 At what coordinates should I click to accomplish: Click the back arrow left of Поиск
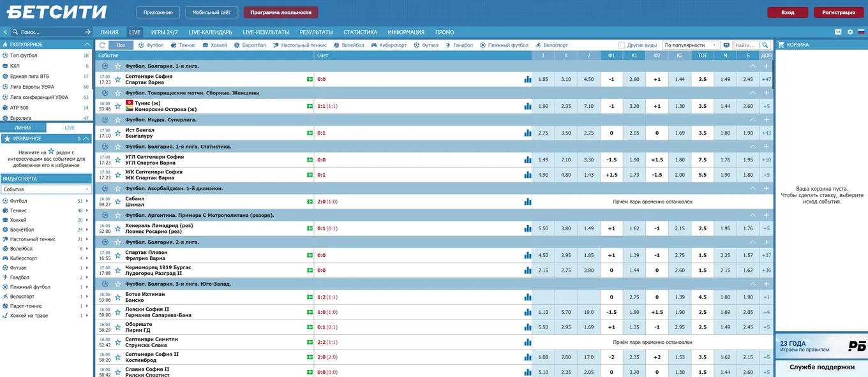(6, 32)
